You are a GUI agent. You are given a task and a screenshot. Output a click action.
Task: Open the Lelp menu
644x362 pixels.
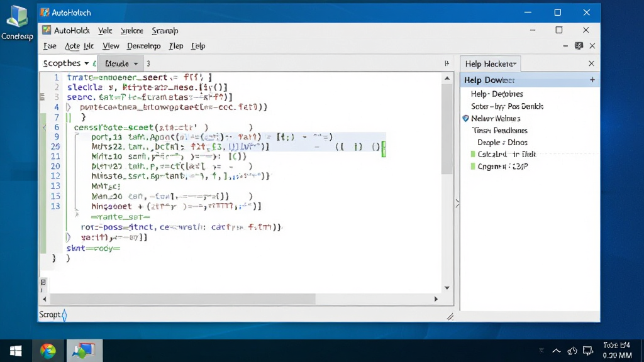coord(198,46)
